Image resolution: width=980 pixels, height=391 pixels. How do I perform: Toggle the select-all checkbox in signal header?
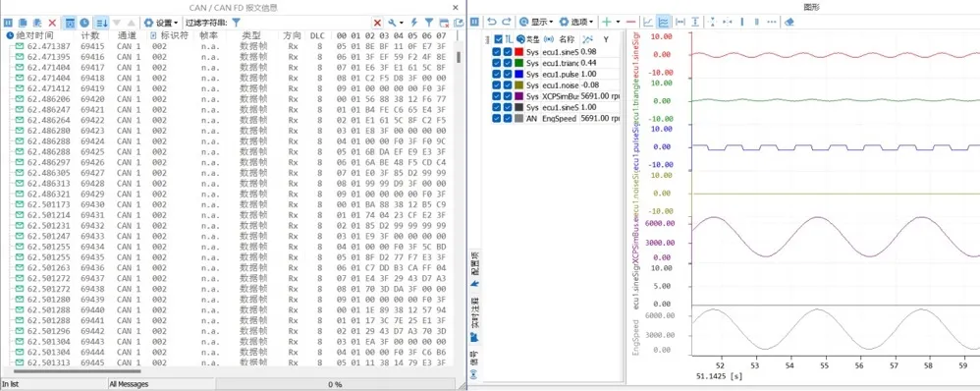[498, 39]
